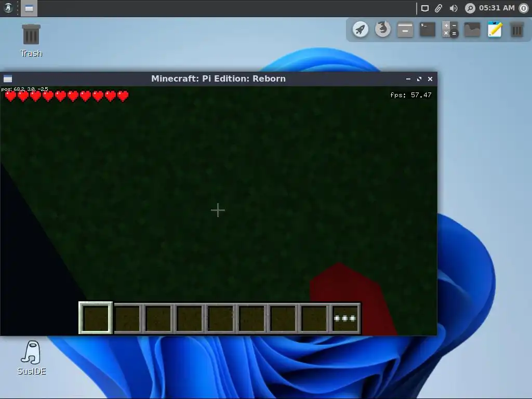
Task: Select the eighth hotbar slot
Action: [314, 318]
